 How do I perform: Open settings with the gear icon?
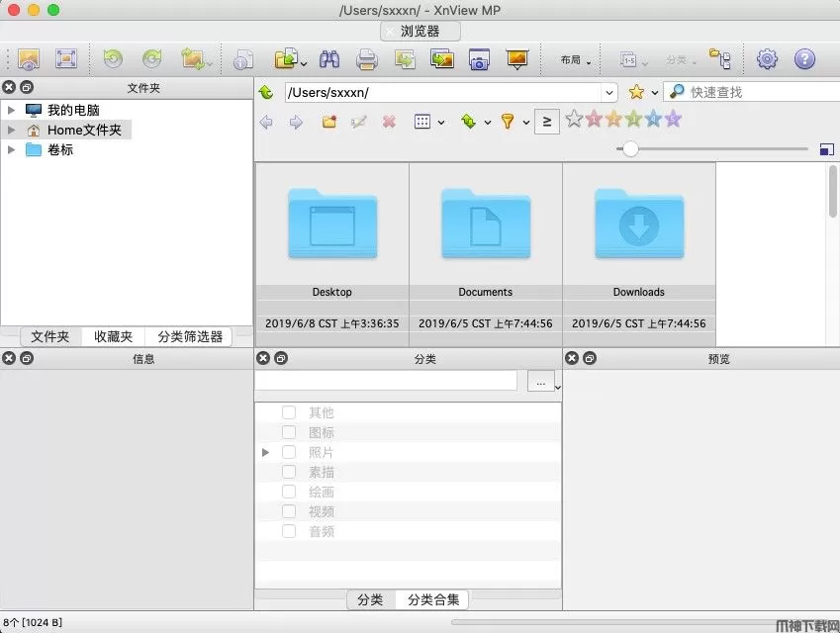click(x=767, y=59)
